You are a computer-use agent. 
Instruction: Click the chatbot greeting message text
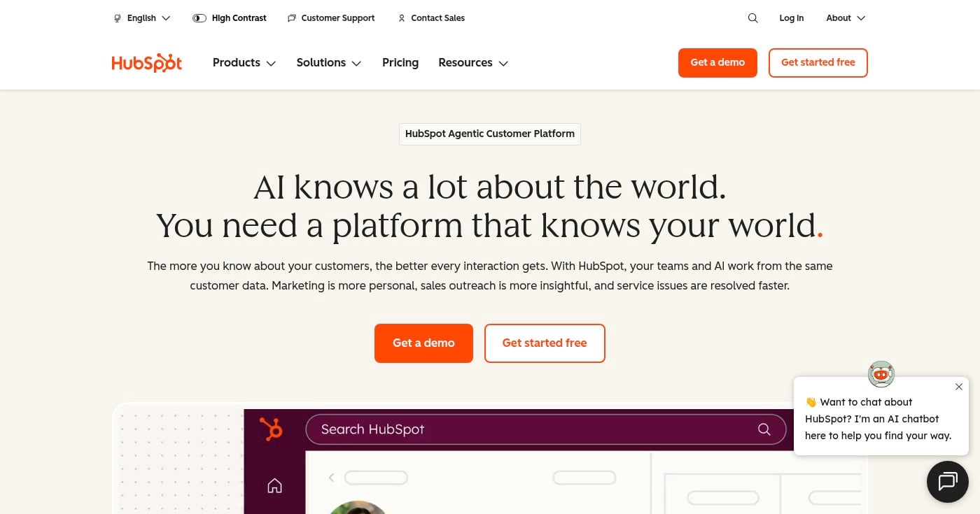878,419
